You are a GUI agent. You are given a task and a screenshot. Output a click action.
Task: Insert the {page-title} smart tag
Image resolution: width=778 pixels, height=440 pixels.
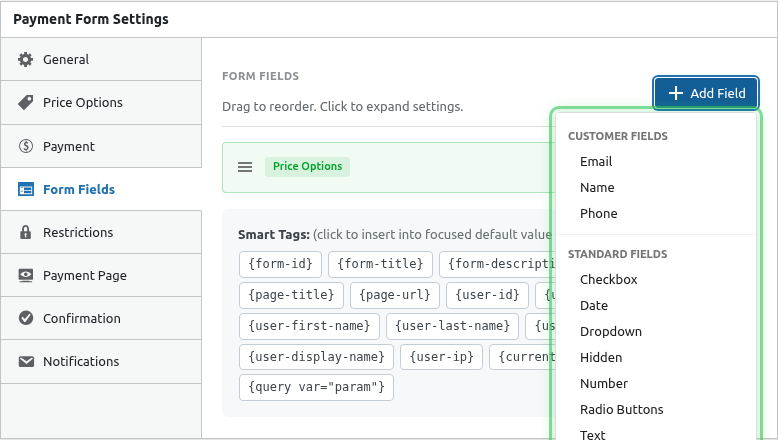coord(291,295)
